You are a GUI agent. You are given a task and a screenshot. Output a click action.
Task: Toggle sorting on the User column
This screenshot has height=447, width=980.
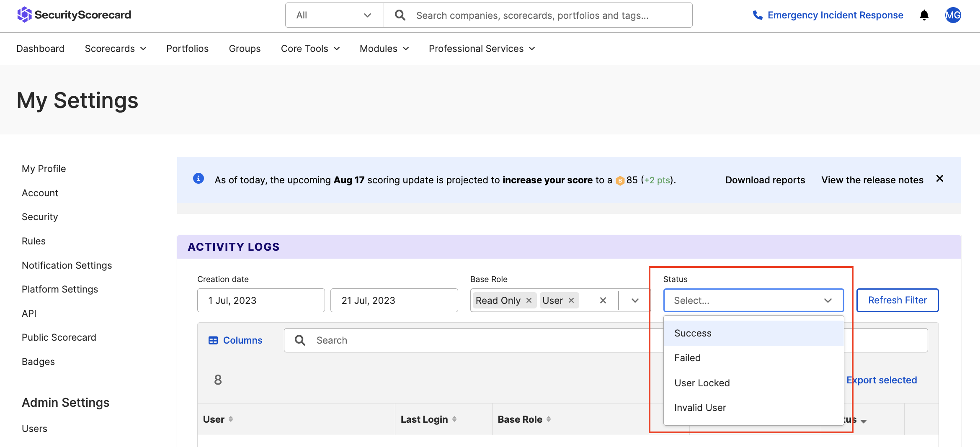230,419
